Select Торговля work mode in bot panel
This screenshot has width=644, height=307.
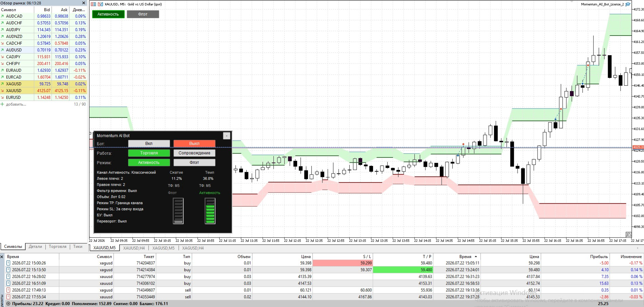tap(149, 153)
